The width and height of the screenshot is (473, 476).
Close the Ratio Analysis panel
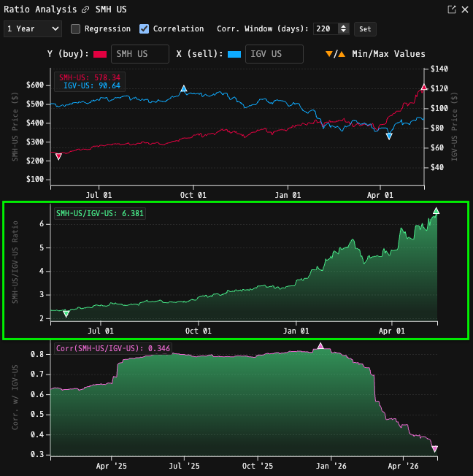click(465, 9)
